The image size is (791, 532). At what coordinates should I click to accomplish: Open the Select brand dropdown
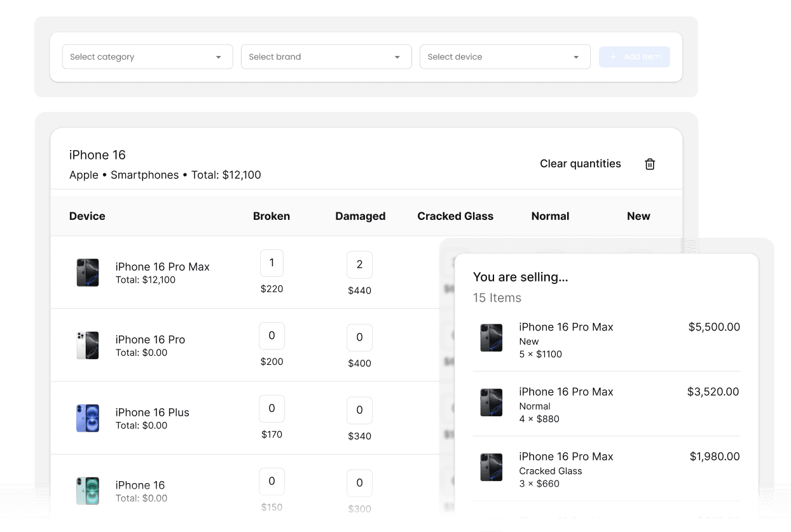(326, 57)
